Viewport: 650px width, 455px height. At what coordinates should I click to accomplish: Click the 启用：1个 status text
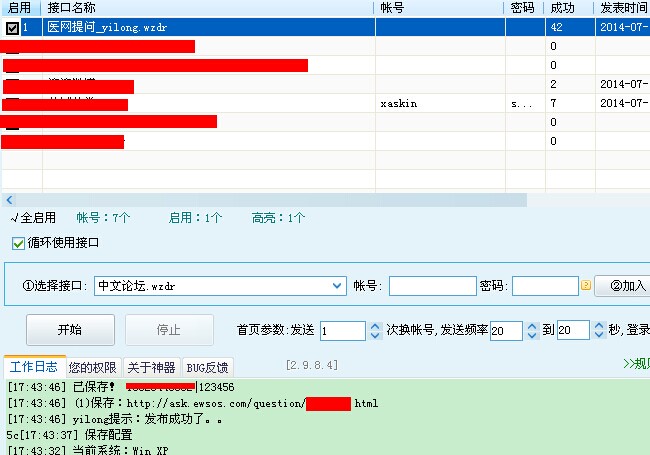point(196,218)
